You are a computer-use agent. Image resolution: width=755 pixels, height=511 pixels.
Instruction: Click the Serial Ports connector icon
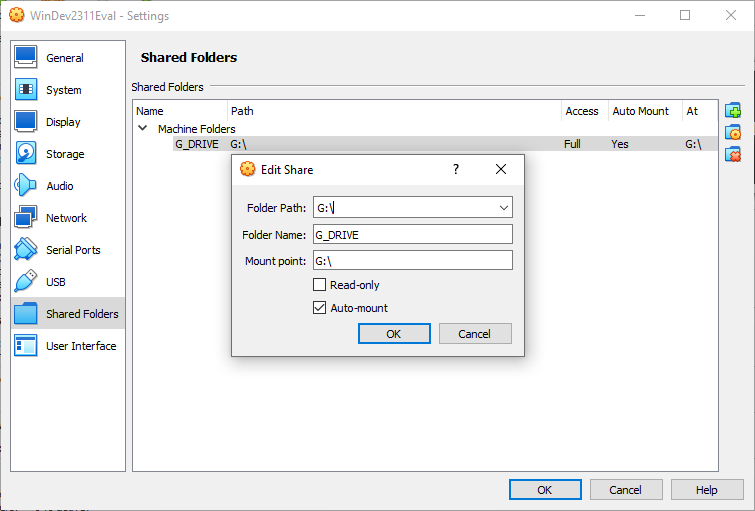[x=26, y=249]
